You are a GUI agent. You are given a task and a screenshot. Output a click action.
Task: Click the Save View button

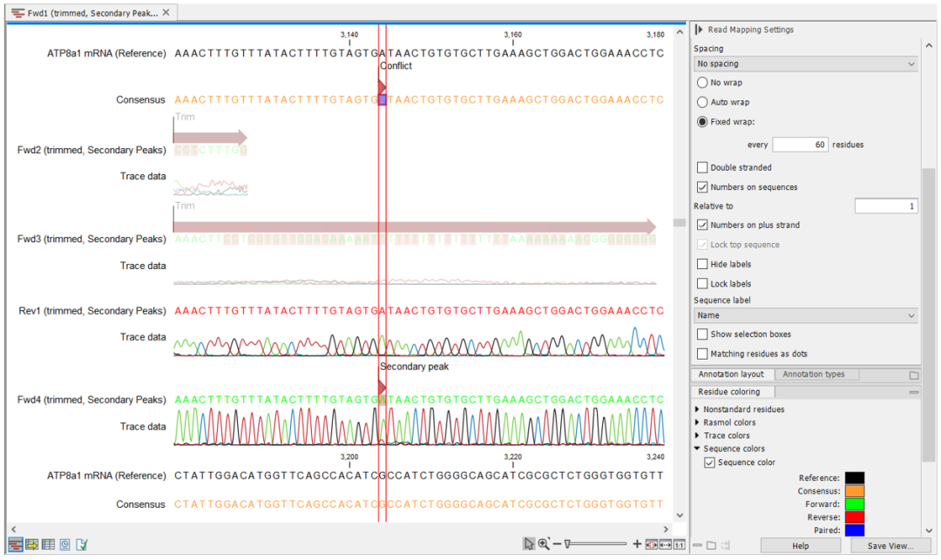(x=890, y=545)
